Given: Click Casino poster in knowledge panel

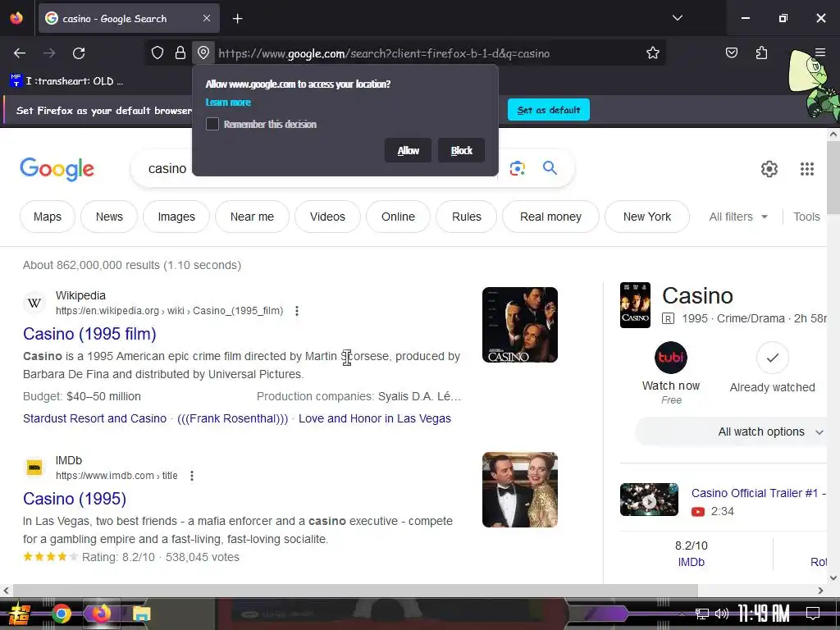Looking at the screenshot, I should (x=635, y=305).
